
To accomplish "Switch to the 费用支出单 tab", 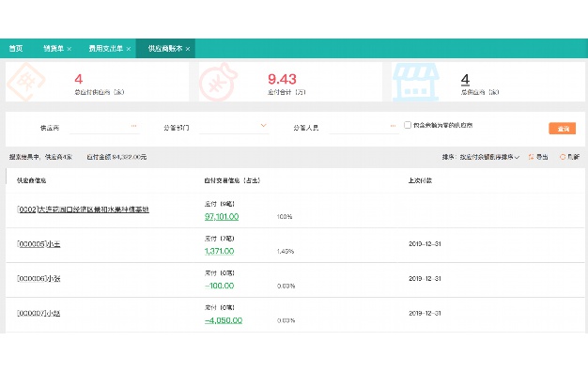I will [106, 48].
